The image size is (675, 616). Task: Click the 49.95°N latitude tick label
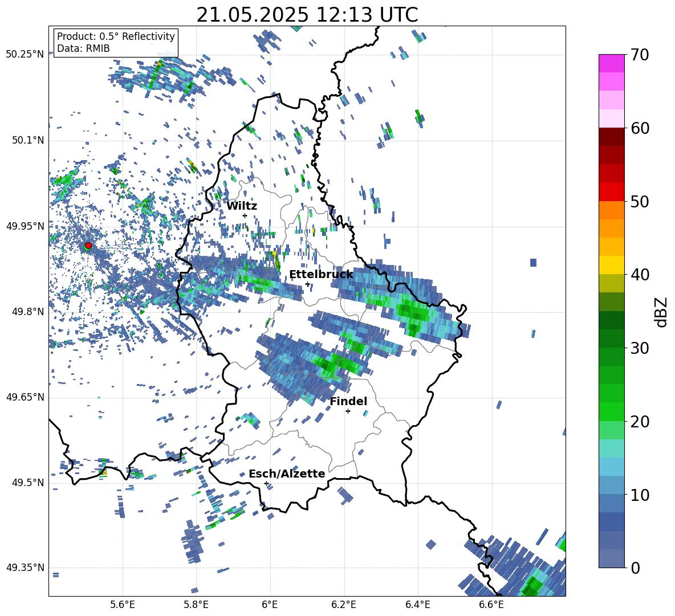coord(25,226)
